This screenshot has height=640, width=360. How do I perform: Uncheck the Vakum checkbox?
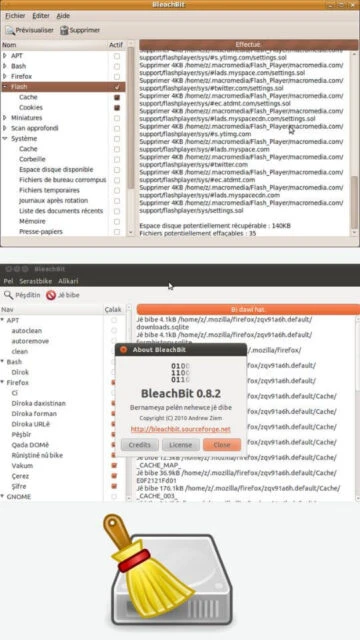pos(114,465)
